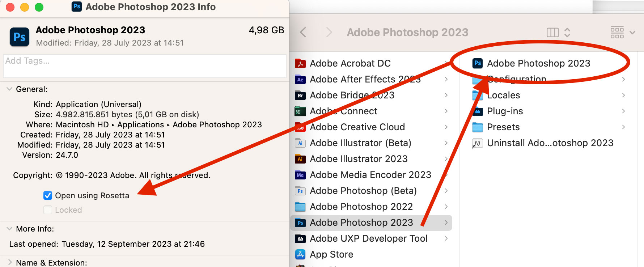Image resolution: width=644 pixels, height=267 pixels.
Task: Go back with Finder back arrow
Action: [303, 32]
